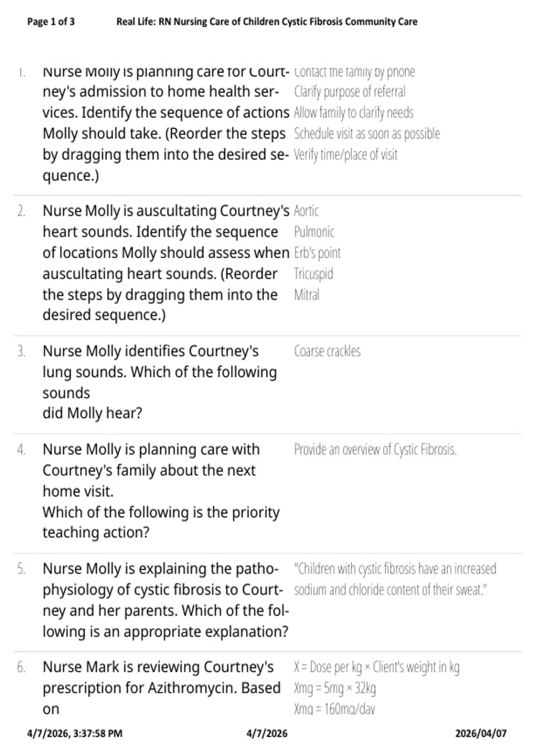This screenshot has height=756, width=534.
Task: Click the 'Aortic' auscultation location
Action: [307, 211]
